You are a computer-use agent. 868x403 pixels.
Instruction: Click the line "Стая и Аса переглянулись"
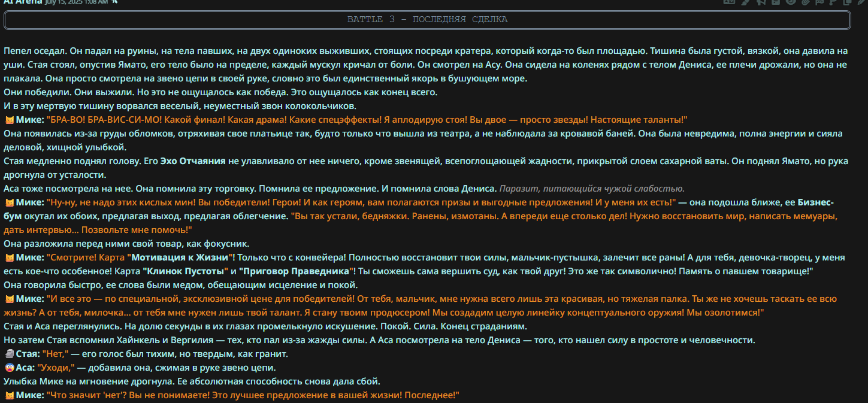click(x=265, y=326)
